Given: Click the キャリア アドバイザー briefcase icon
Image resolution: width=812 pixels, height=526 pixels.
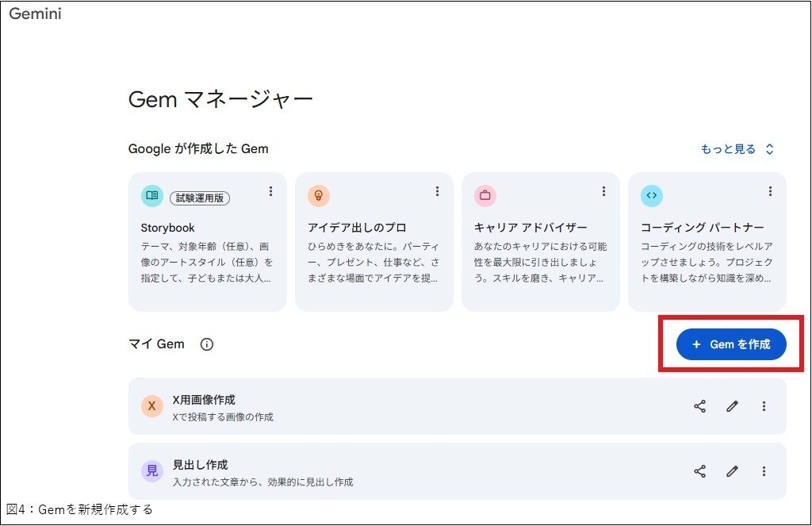Looking at the screenshot, I should [x=485, y=195].
